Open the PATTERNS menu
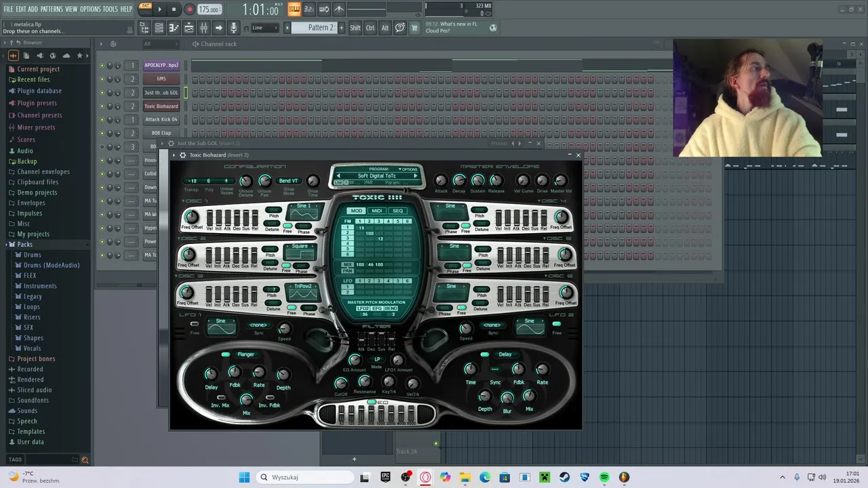Screen dimensions: 868x488 52,9
